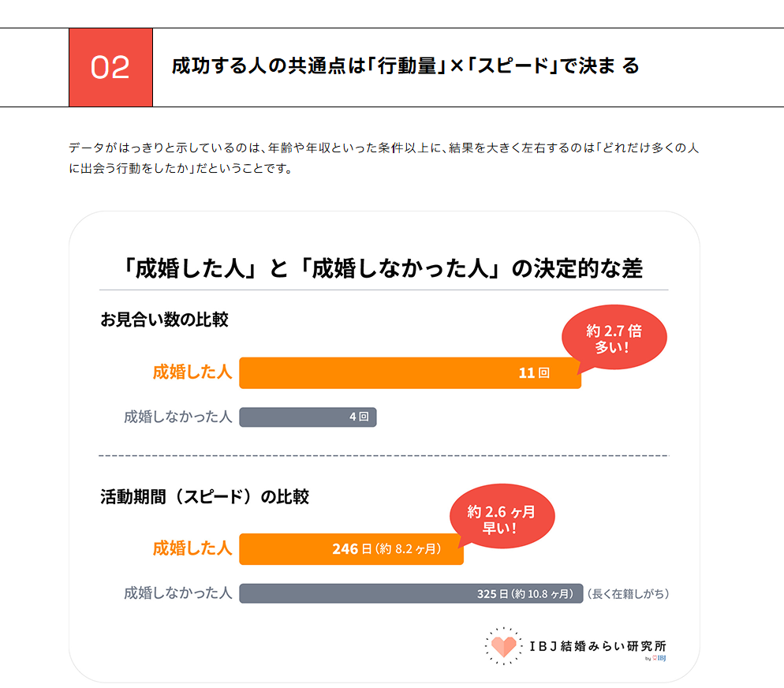
Task: Click the IBJ heart logo icon
Action: pos(502,646)
